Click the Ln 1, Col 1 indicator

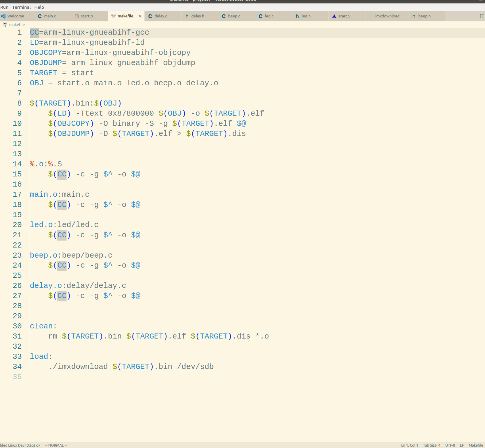click(x=409, y=445)
